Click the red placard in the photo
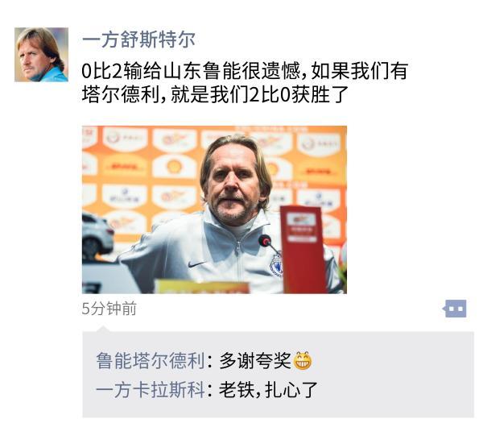This screenshot has width=483, height=448. tap(303, 249)
